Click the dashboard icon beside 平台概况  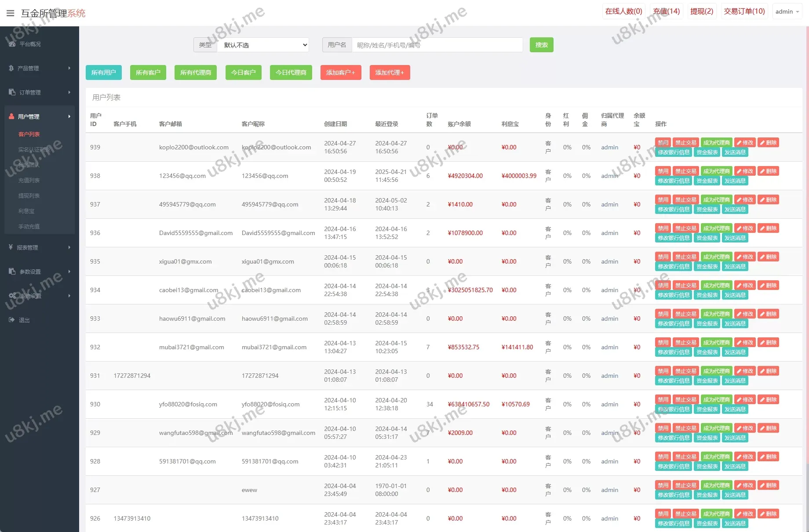coord(12,44)
